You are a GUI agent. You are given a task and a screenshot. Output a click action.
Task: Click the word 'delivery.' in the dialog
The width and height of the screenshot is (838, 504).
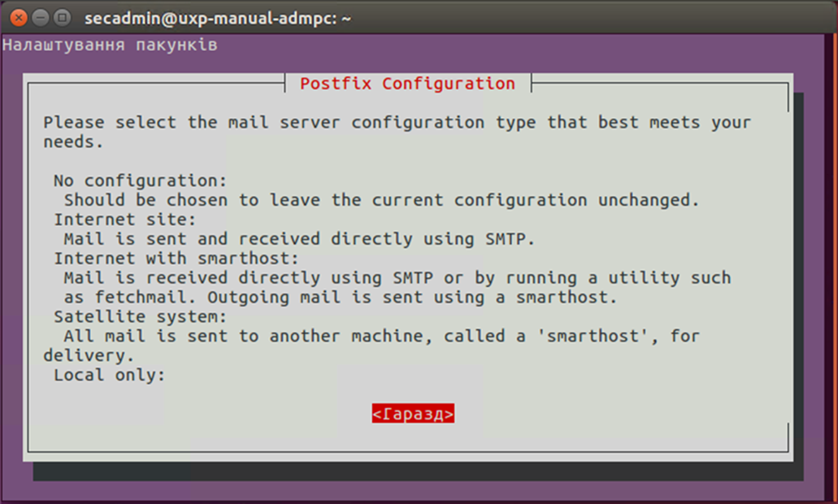[89, 356]
